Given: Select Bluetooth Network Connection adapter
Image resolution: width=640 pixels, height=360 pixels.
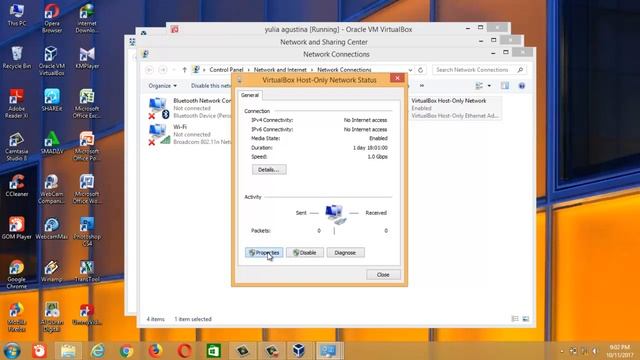Looking at the screenshot, I should (190, 108).
